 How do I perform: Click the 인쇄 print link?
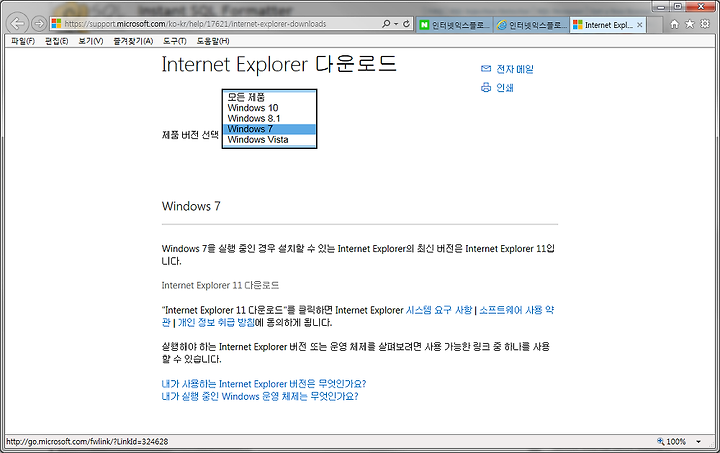pos(505,88)
